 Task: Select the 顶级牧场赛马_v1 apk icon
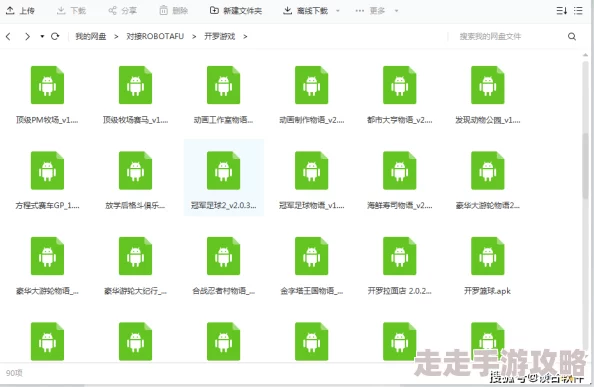135,85
